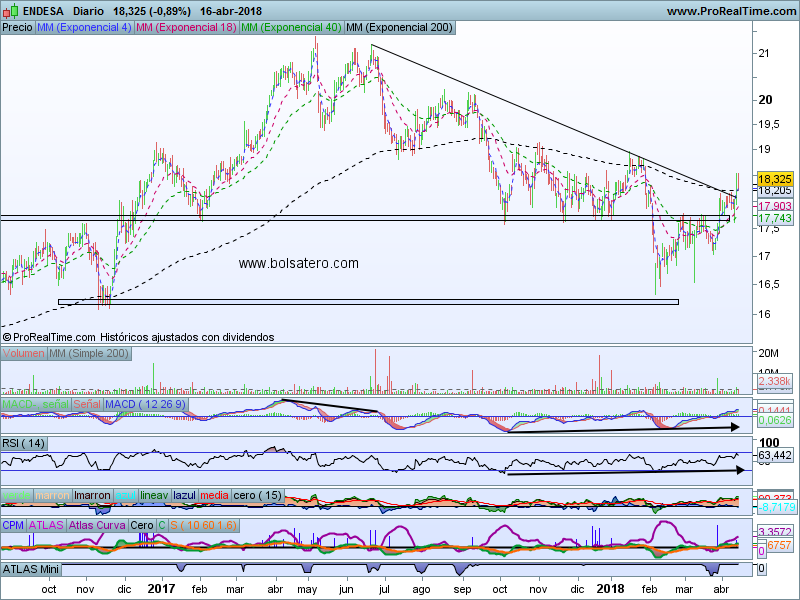Click the red Señal indicator label
Viewport: 800px width, 600px height.
(87, 403)
